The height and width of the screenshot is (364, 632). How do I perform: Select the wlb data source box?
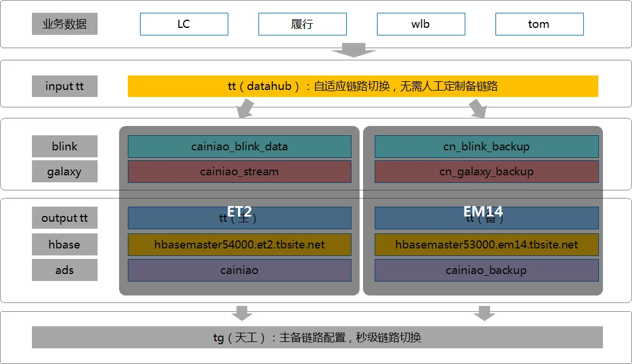tap(421, 24)
